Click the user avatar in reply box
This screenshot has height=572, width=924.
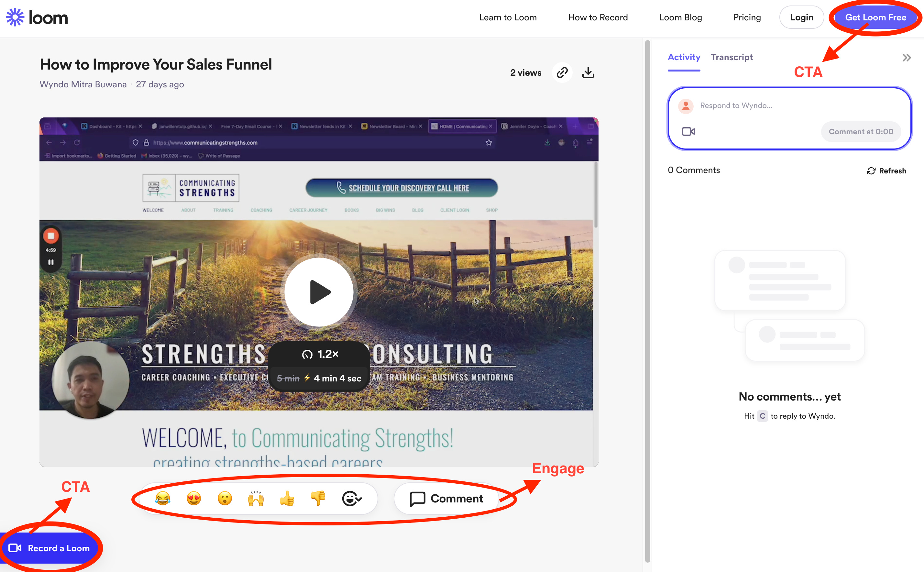coord(685,106)
